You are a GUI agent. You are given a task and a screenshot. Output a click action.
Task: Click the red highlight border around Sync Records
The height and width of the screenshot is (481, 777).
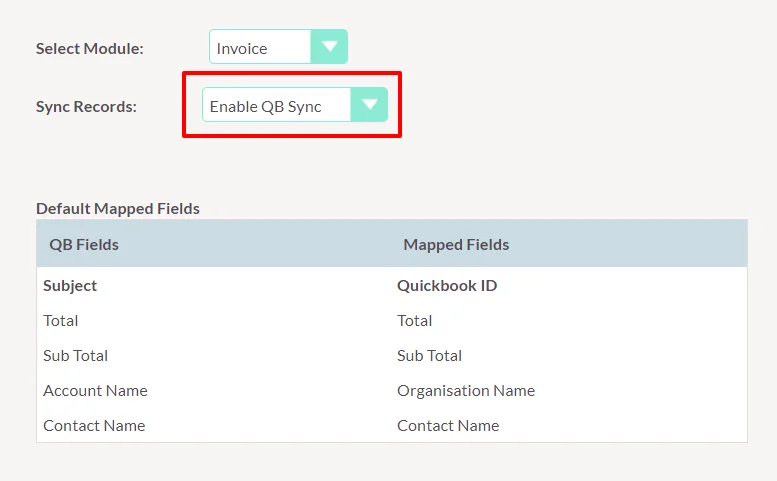coord(291,73)
